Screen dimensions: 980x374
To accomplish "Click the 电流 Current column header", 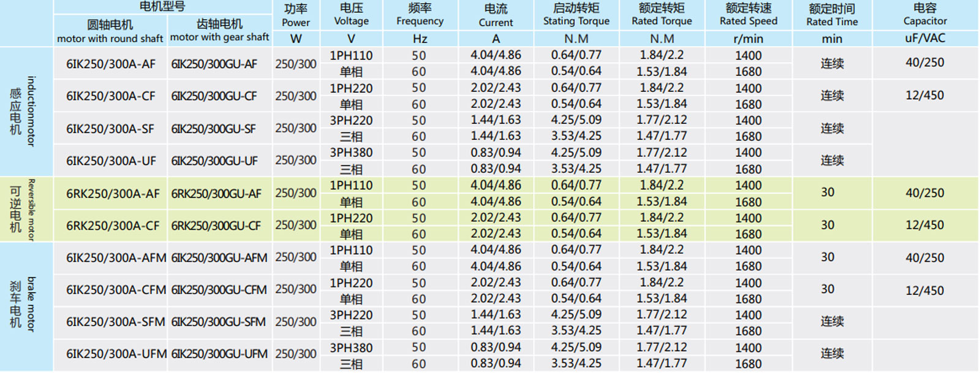I will click(496, 15).
